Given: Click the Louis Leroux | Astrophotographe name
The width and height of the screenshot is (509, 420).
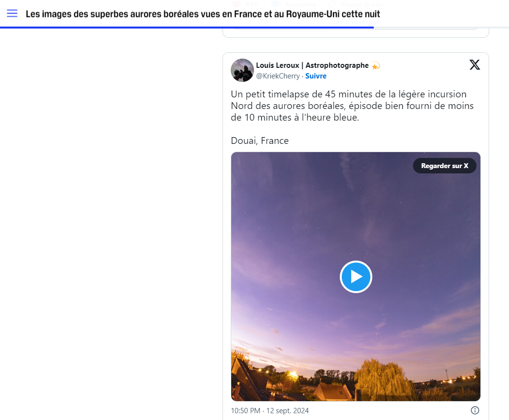Looking at the screenshot, I should (312, 65).
